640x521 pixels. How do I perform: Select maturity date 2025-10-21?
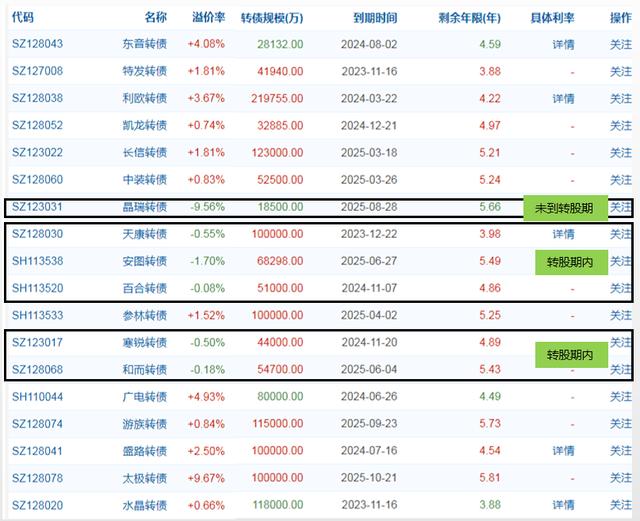pos(369,478)
